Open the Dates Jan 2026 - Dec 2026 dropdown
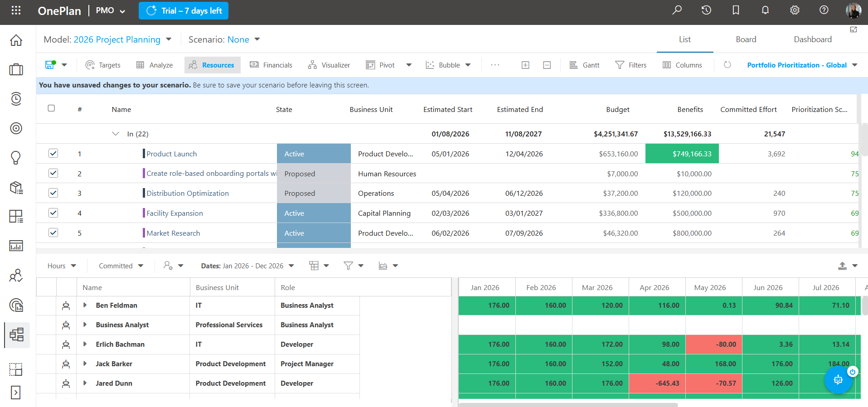This screenshot has width=868, height=407. point(247,266)
